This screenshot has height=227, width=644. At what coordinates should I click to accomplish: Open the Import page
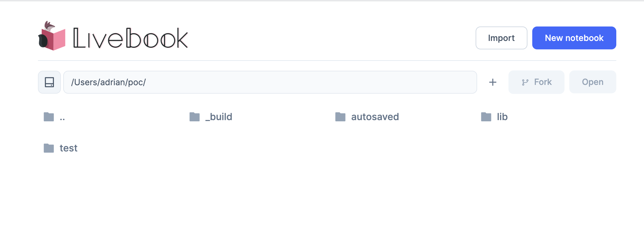coord(501,38)
